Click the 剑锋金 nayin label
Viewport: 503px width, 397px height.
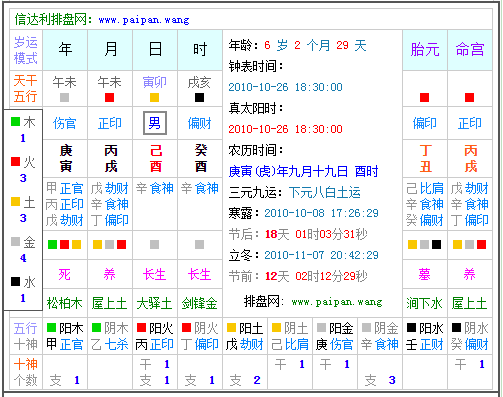[x=199, y=303]
